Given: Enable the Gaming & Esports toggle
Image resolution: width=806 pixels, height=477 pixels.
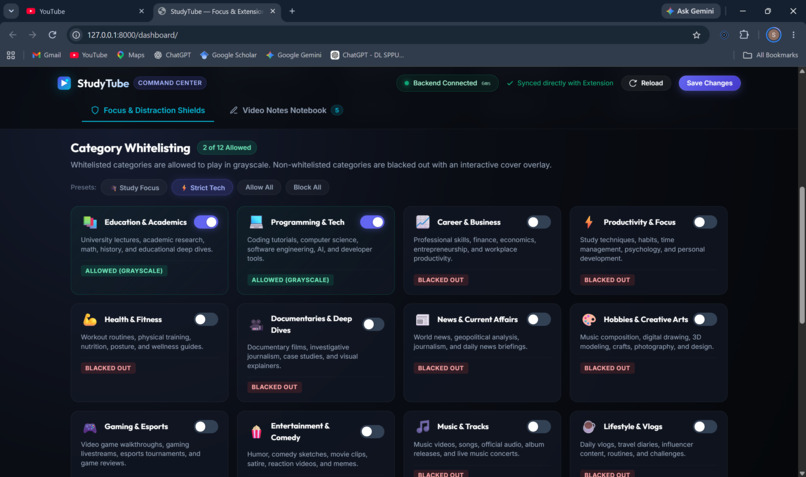Looking at the screenshot, I should (206, 427).
